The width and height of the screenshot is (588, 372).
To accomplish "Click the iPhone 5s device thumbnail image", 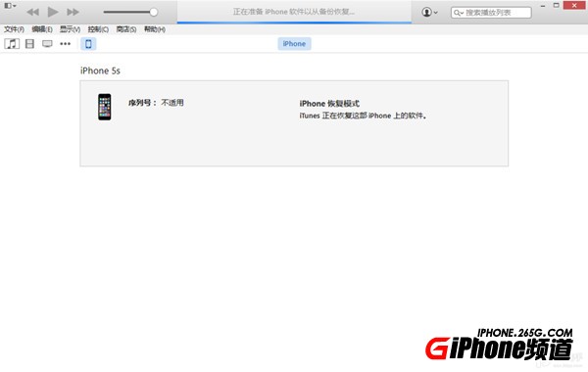I will click(105, 107).
